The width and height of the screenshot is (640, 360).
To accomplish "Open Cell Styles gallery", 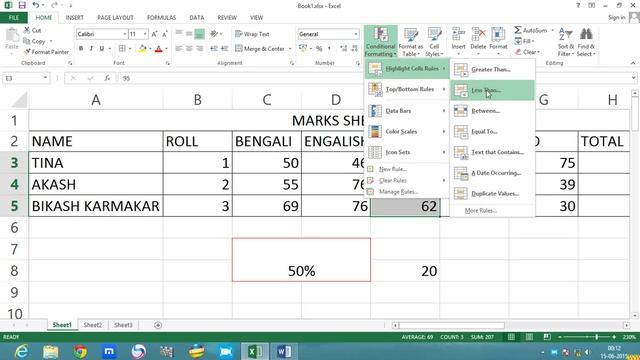I will click(434, 42).
